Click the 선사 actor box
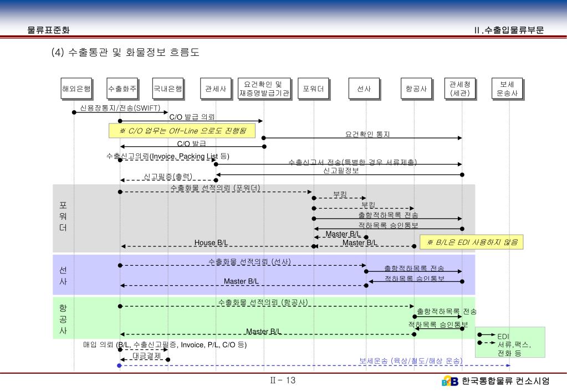This screenshot has height=392, width=567. [x=364, y=89]
